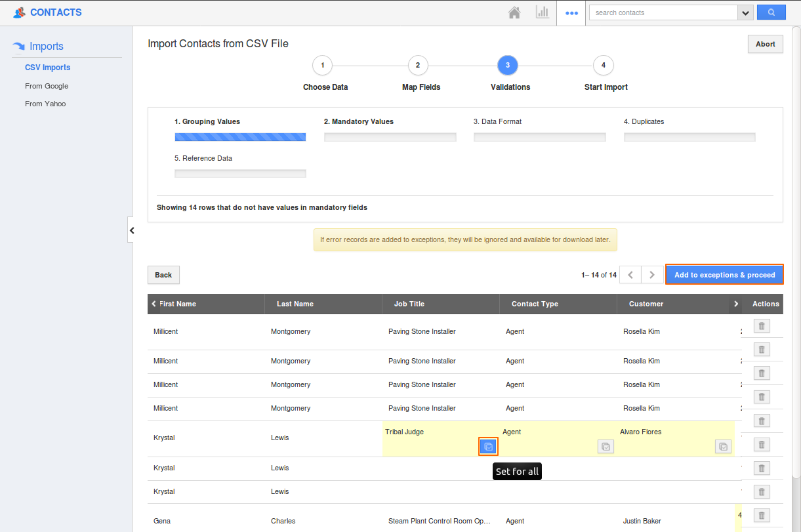Delete the first Millicent Montgomery row
This screenshot has height=532, width=801.
pos(761,326)
